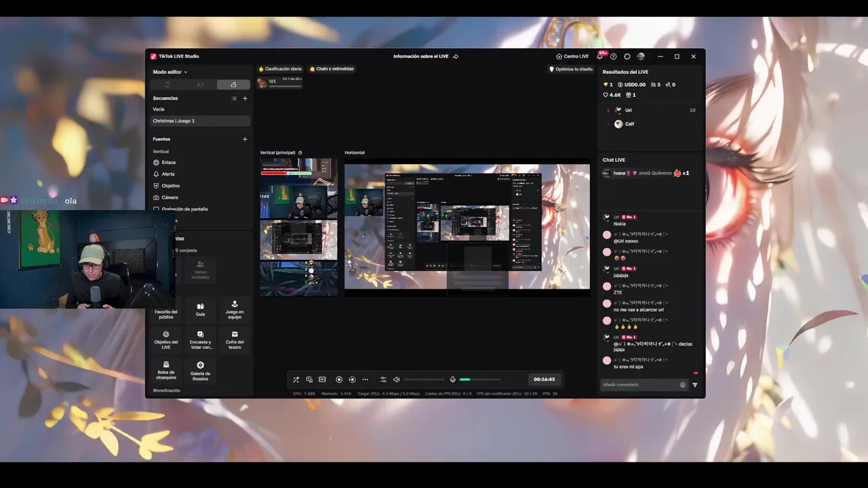The width and height of the screenshot is (868, 488).
Task: Open Cofre del tesoro tool
Action: (235, 340)
